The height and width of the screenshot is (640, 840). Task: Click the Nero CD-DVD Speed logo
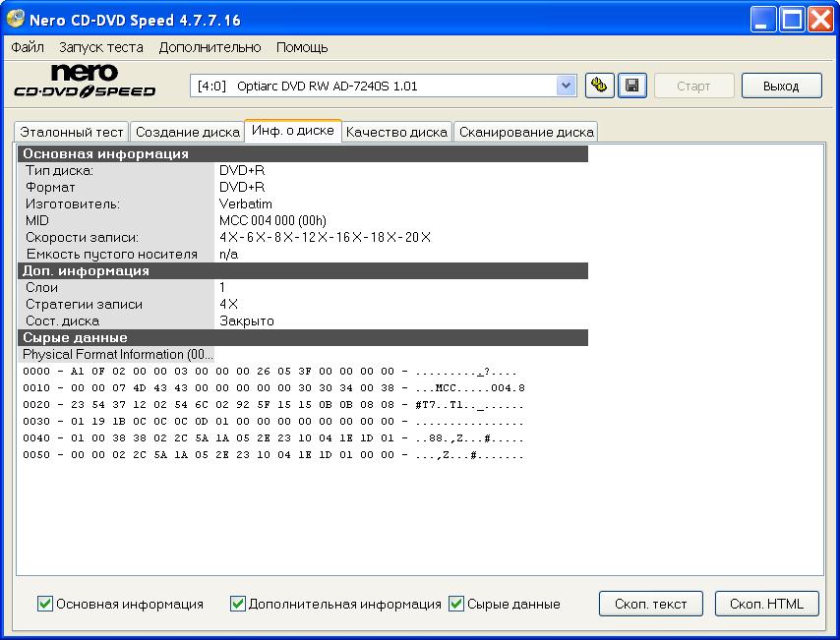point(85,82)
